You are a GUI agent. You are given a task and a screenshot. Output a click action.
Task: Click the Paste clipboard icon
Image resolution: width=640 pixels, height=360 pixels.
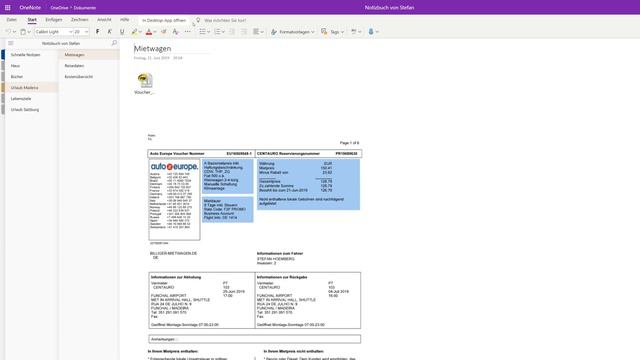click(23, 32)
